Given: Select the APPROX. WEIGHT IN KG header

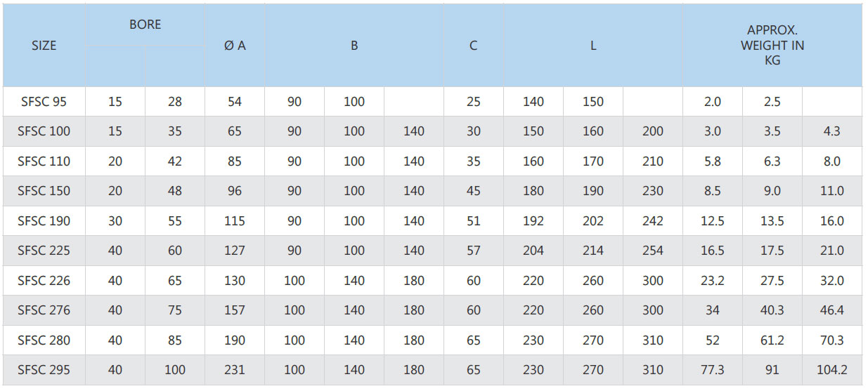Looking at the screenshot, I should 772,46.
